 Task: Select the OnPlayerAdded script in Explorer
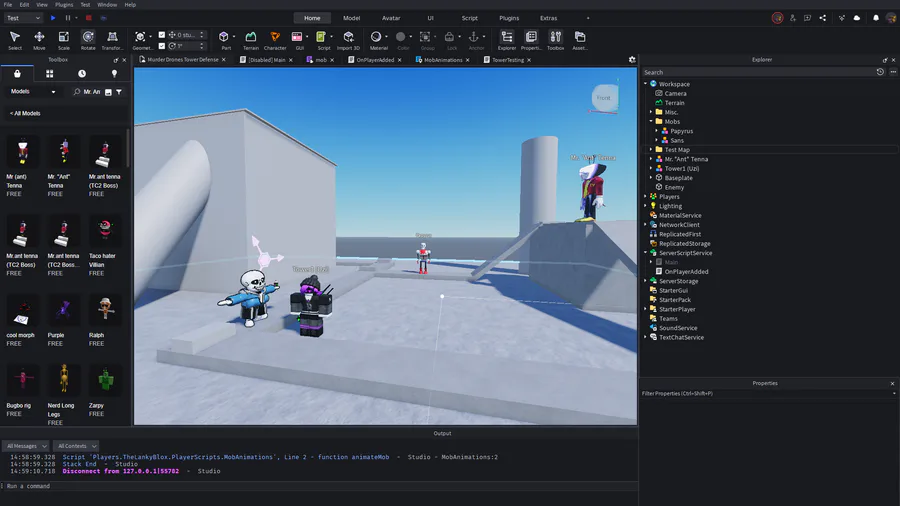(686, 271)
